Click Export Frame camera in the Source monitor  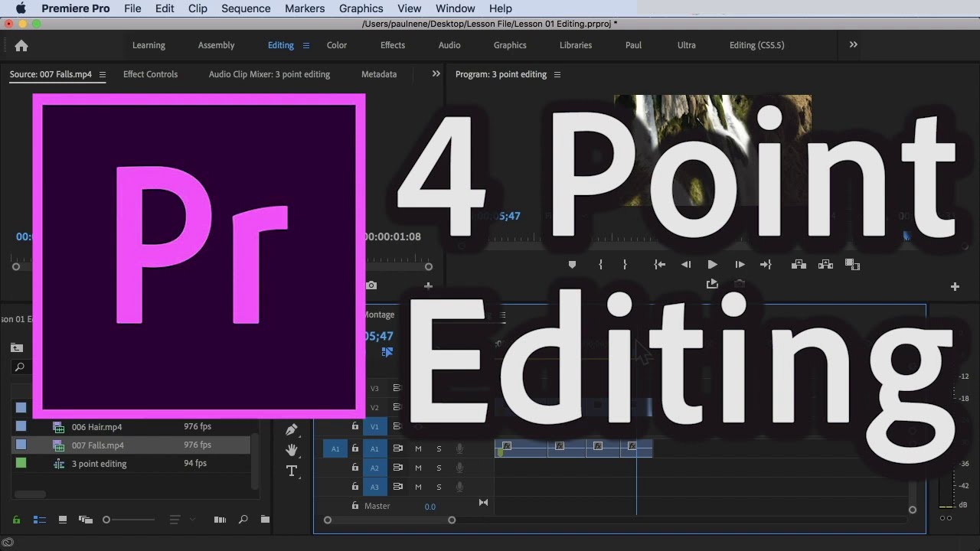pyautogui.click(x=371, y=285)
